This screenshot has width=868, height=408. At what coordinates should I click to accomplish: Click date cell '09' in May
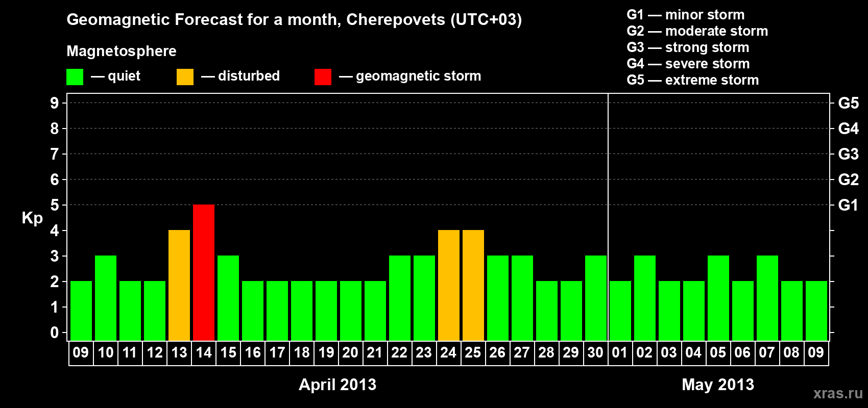coord(816,353)
